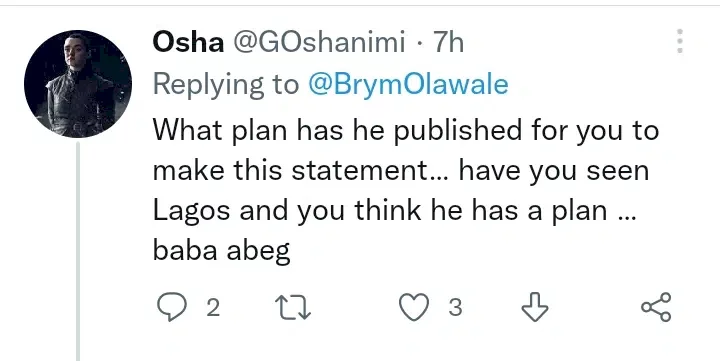Click the vertical thread connector line below avatar
Screen dimensions: 720x361
click(78, 251)
